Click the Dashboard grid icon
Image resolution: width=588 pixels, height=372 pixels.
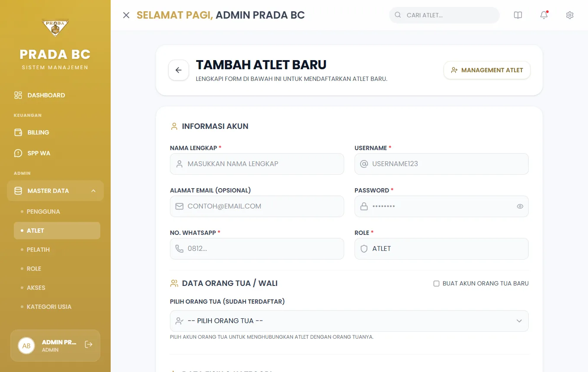tap(18, 95)
